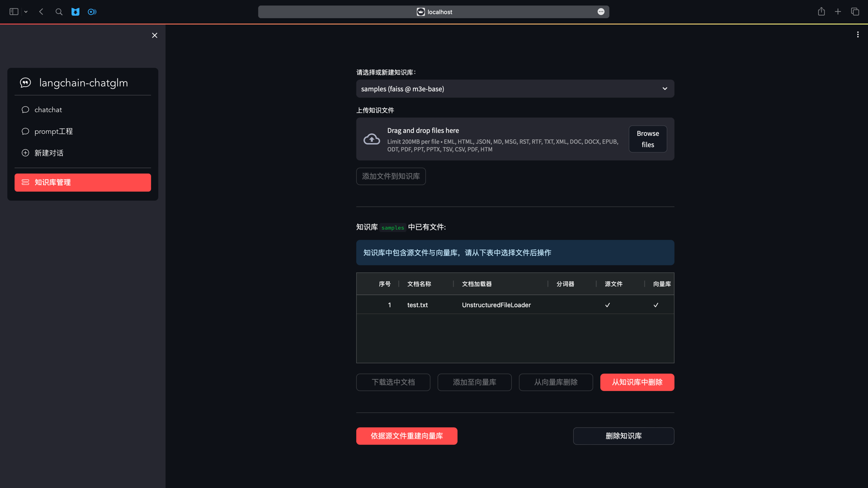Click the share icon in browser toolbar
This screenshot has height=488, width=868.
tap(821, 12)
